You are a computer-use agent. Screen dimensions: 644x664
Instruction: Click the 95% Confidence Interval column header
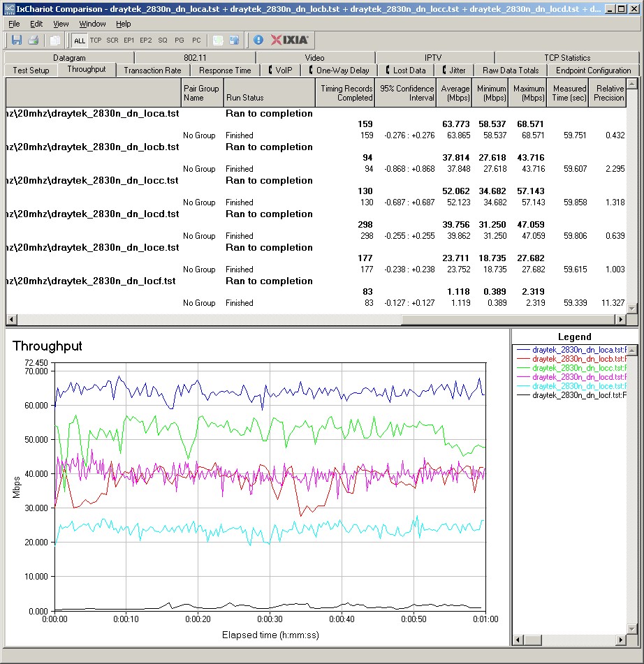coord(406,93)
